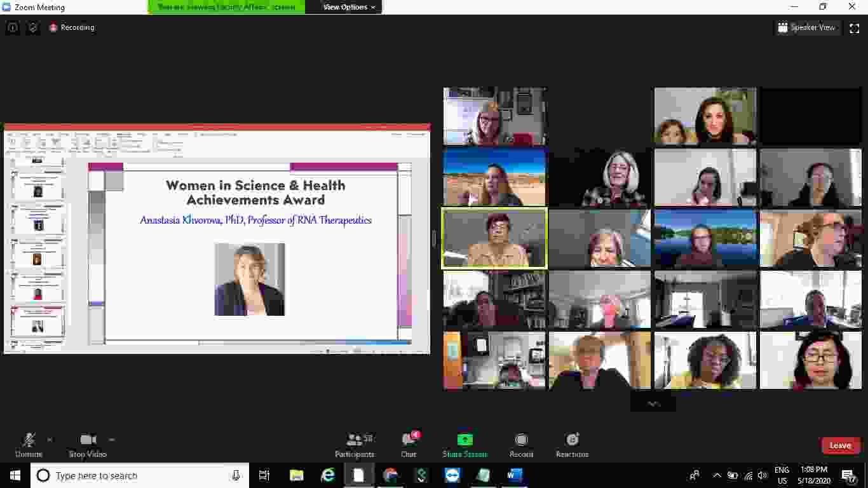The image size is (868, 488).
Task: Open the meeting information icon
Action: tap(12, 28)
